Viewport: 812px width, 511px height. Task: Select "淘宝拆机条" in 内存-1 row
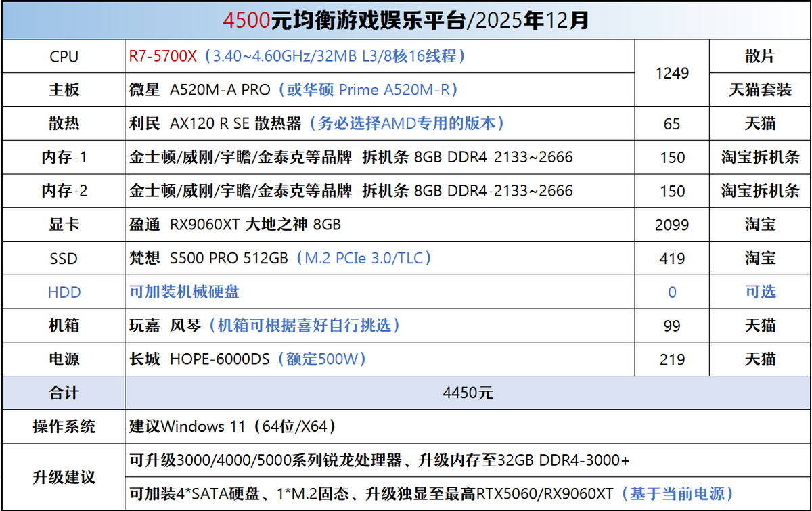pyautogui.click(x=760, y=158)
